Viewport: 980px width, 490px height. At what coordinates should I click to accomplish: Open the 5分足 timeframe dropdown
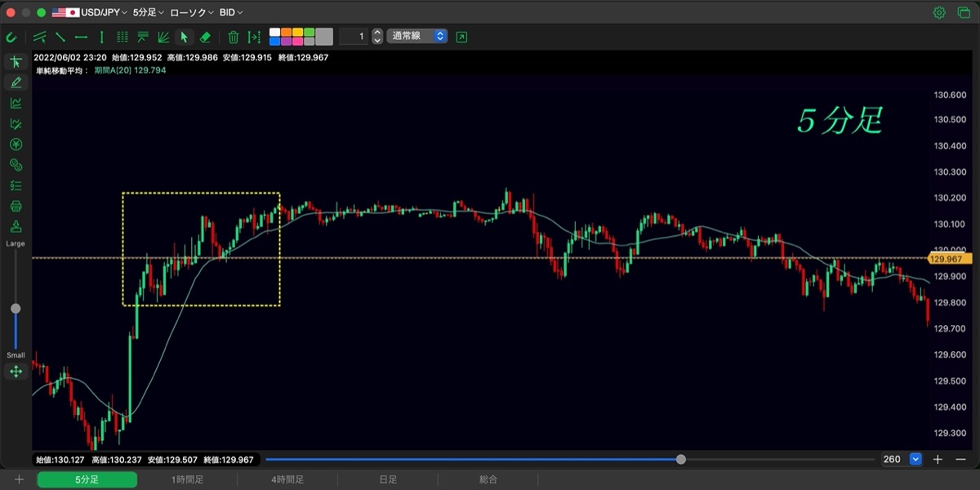click(x=148, y=12)
